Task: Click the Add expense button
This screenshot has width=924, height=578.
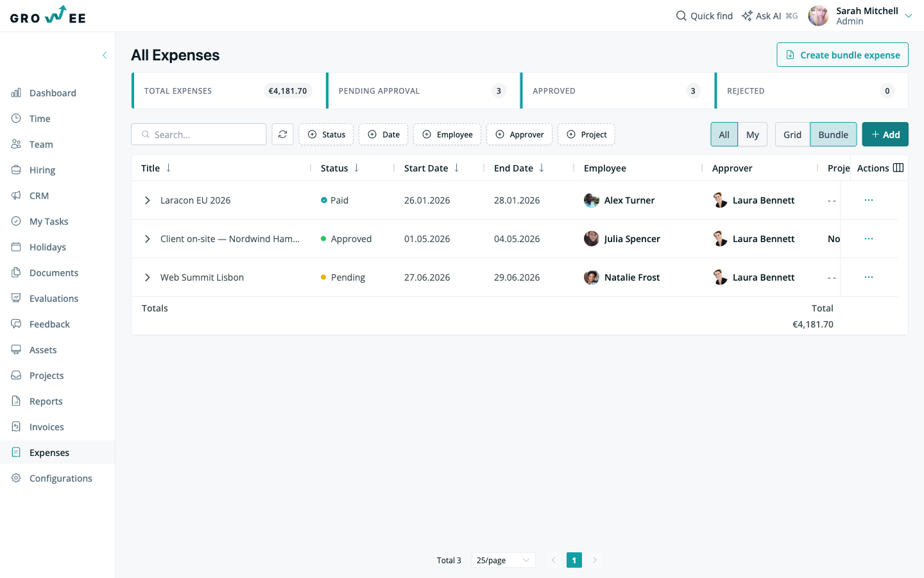Action: [x=886, y=134]
